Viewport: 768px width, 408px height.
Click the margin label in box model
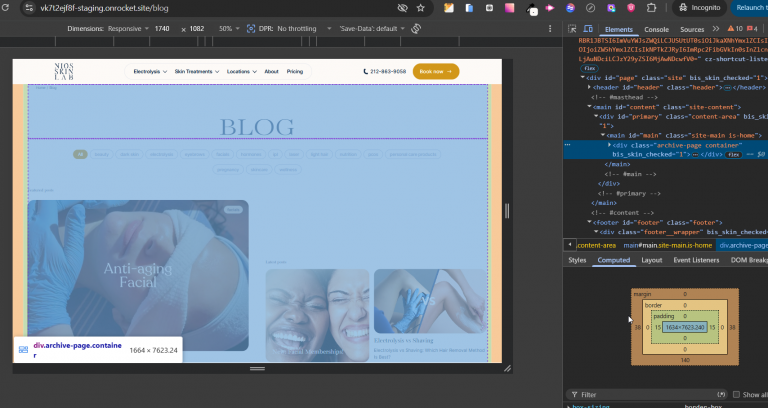pyautogui.click(x=642, y=294)
